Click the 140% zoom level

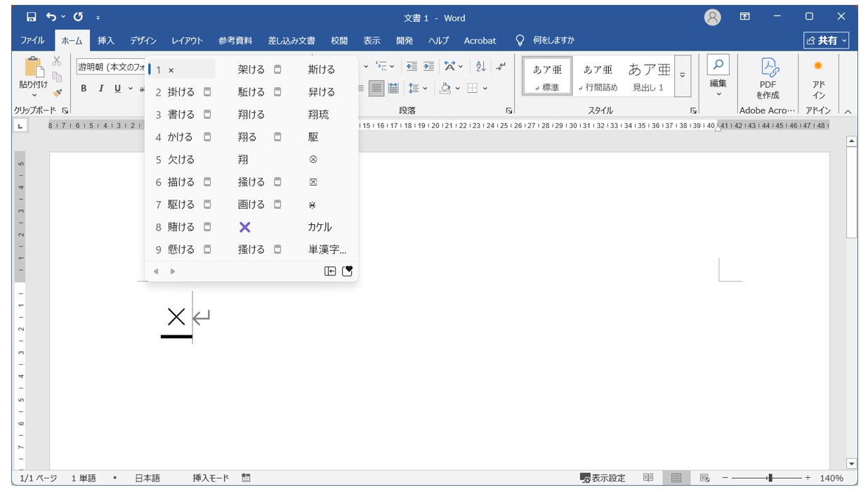click(831, 478)
